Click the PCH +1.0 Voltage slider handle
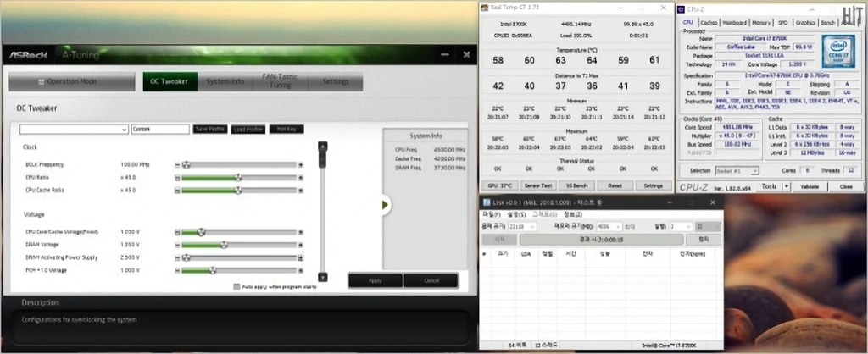Screen dimensions: 868x354 [x=212, y=270]
